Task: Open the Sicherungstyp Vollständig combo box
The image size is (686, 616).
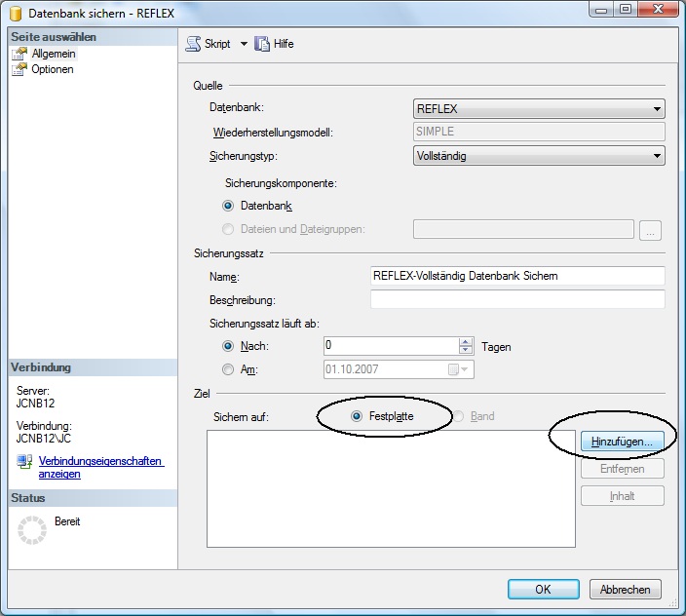Action: click(539, 156)
